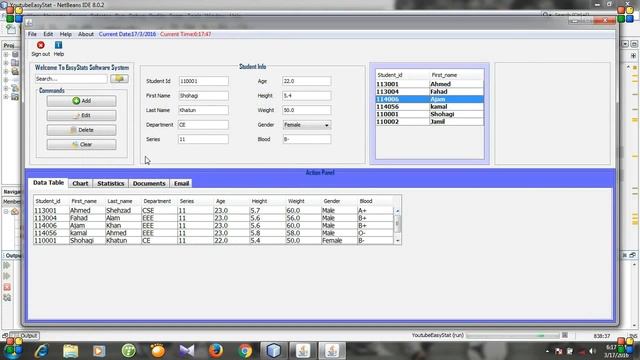Click the Edit command button
The width and height of the screenshot is (640, 360).
[81, 116]
